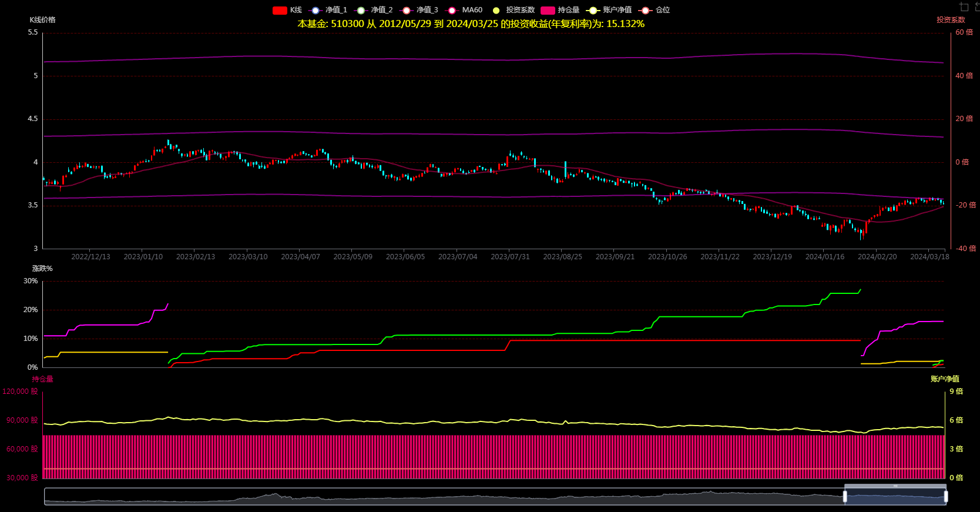Toggle the 净值_1 legend entry
Image resolution: width=980 pixels, height=512 pixels.
pos(328,10)
